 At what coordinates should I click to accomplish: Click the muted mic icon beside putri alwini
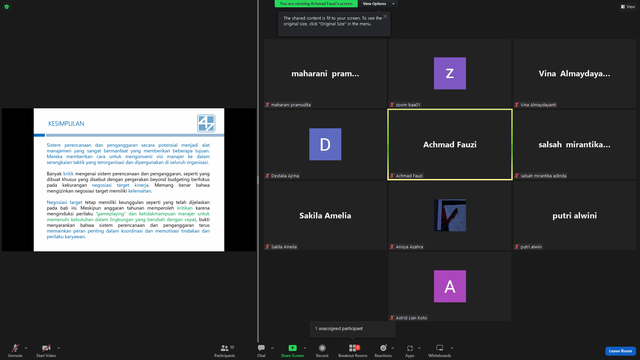point(517,247)
